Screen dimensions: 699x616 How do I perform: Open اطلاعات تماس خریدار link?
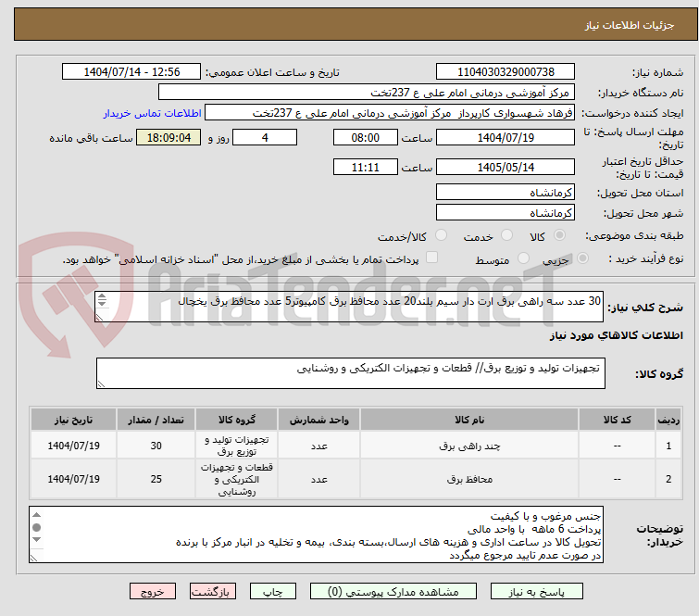pyautogui.click(x=153, y=113)
